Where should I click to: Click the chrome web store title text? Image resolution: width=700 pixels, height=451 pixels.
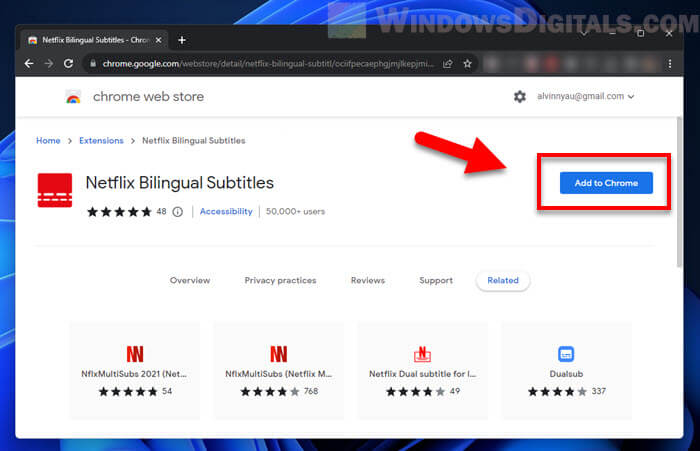point(148,96)
